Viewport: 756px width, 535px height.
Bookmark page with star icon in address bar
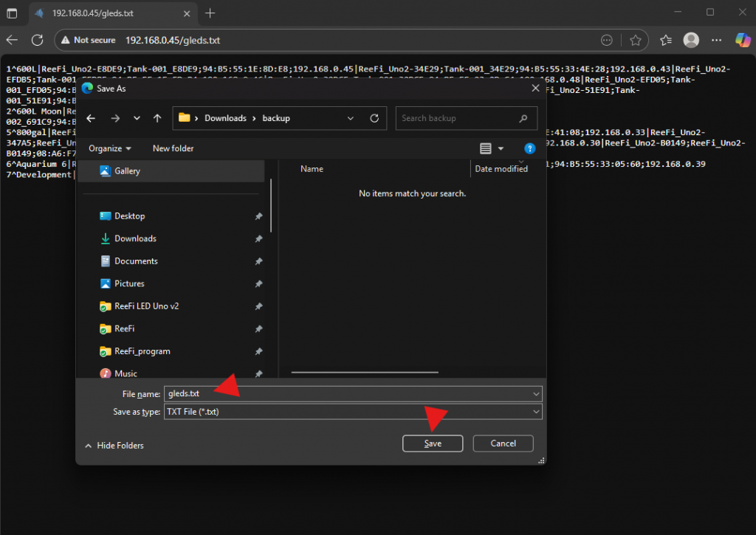click(x=636, y=40)
